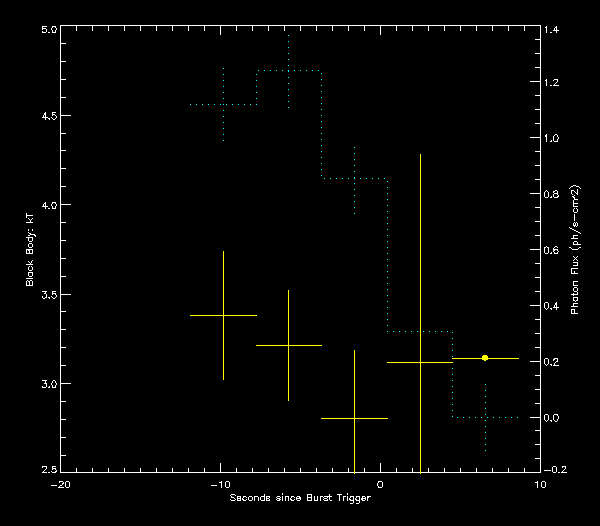Click the highest cyan dotted histogram step
Screen dimensions: 600x526
click(x=288, y=71)
